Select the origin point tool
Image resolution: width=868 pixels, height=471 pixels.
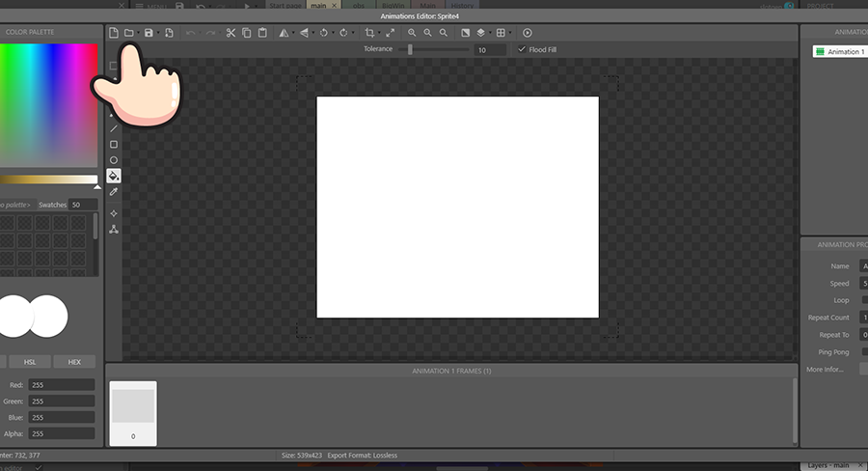coord(114,213)
